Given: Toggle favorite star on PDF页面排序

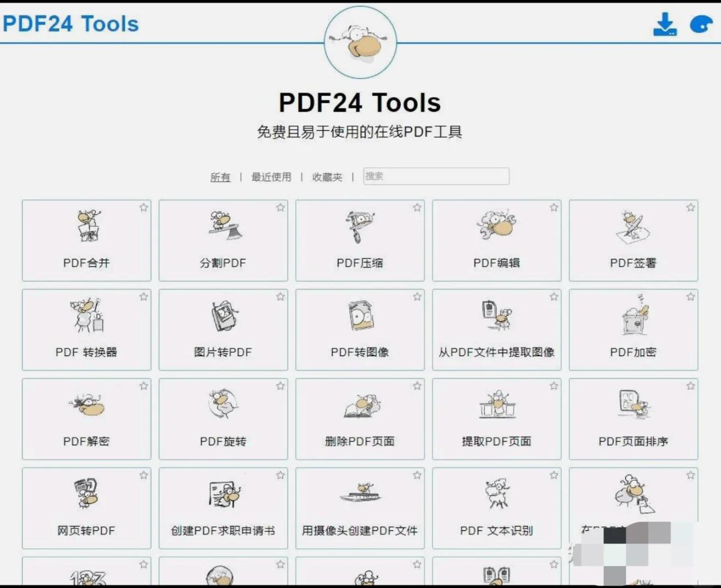Looking at the screenshot, I should click(x=691, y=386).
